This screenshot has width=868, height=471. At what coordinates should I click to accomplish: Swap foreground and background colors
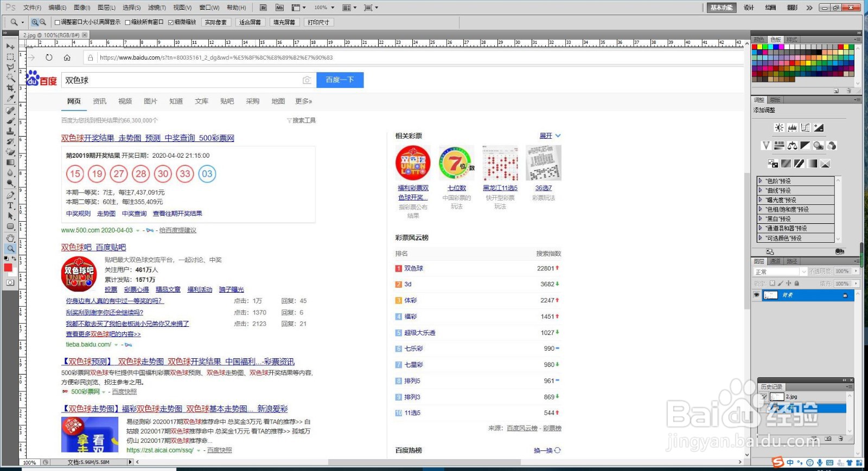(14, 259)
